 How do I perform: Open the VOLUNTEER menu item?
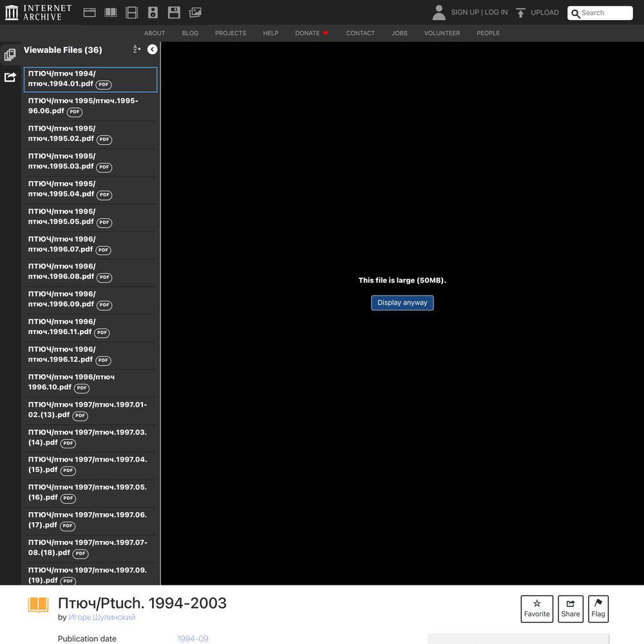pyautogui.click(x=442, y=33)
